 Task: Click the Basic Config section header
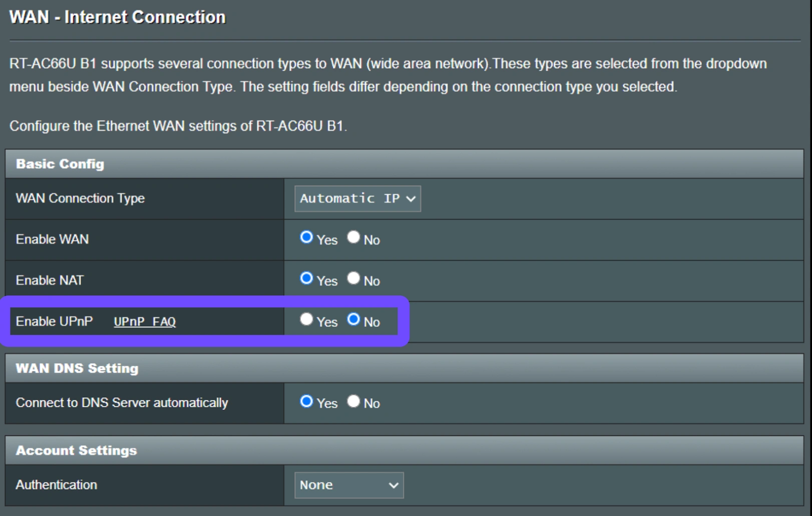(x=60, y=164)
